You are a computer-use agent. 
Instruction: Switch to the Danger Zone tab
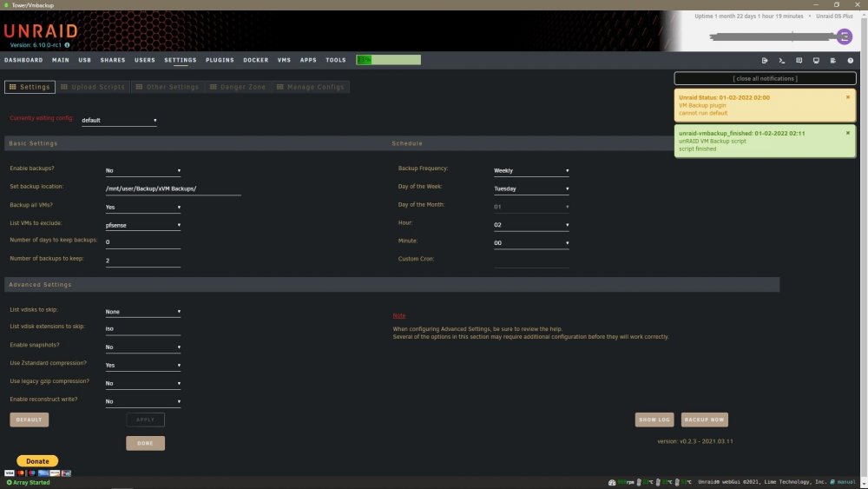point(238,87)
